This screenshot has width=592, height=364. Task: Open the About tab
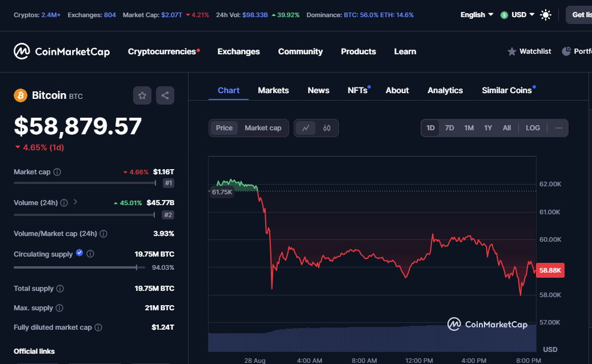pyautogui.click(x=397, y=91)
